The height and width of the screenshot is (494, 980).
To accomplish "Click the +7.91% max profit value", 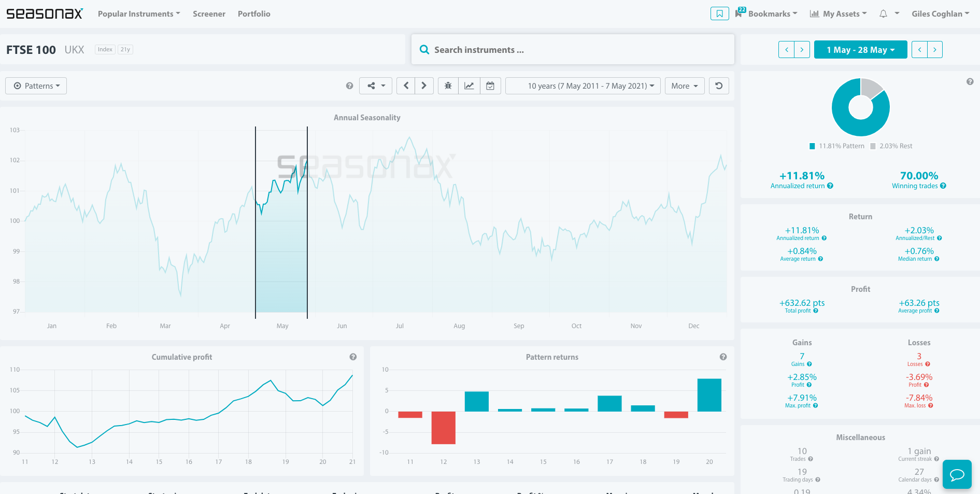I will click(802, 398).
